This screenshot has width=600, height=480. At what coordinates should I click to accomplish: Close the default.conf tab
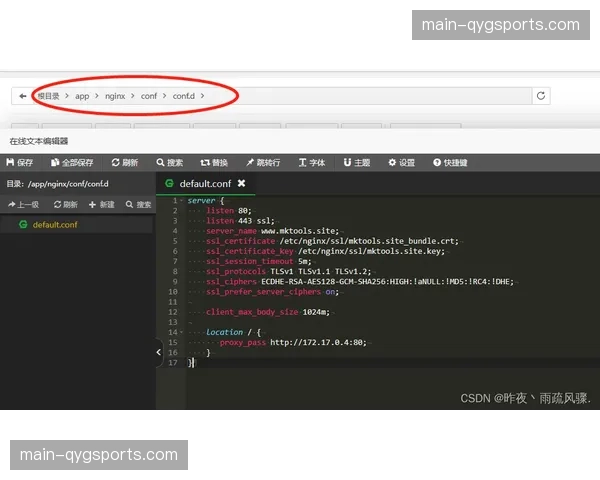(x=241, y=184)
